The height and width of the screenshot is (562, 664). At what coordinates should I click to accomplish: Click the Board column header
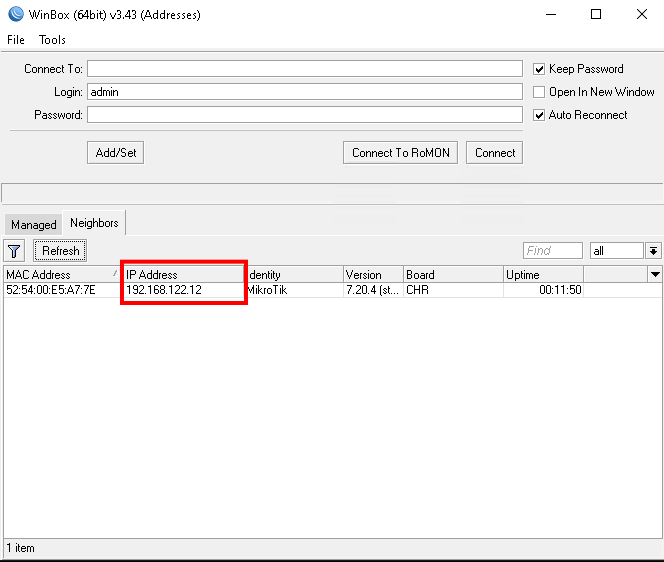[453, 274]
